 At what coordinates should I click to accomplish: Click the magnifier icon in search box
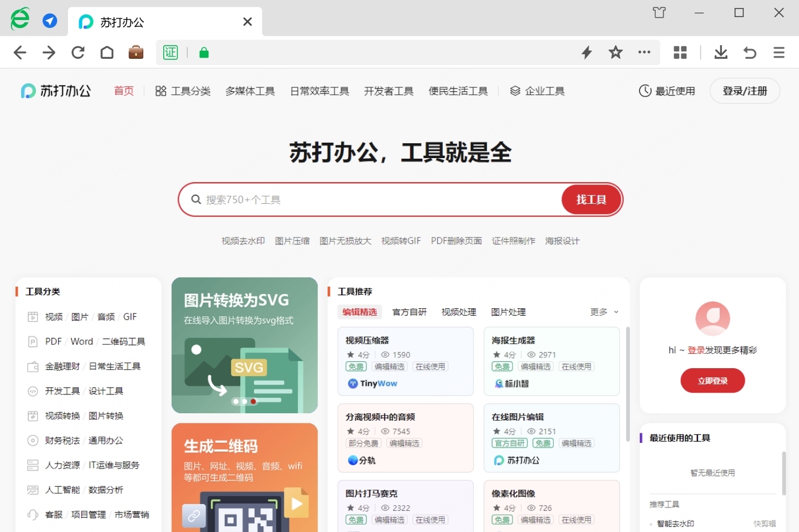point(196,199)
